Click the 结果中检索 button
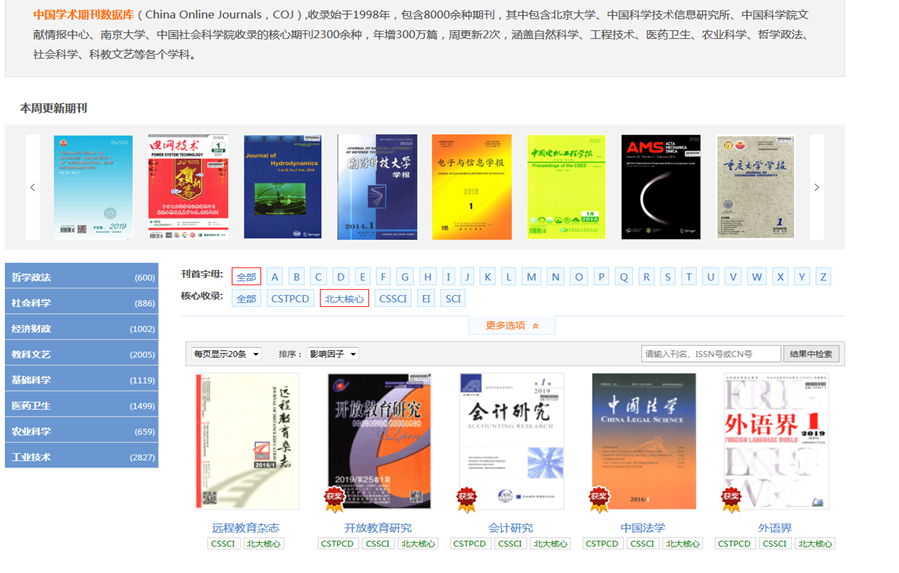This screenshot has height=573, width=899. coord(811,354)
